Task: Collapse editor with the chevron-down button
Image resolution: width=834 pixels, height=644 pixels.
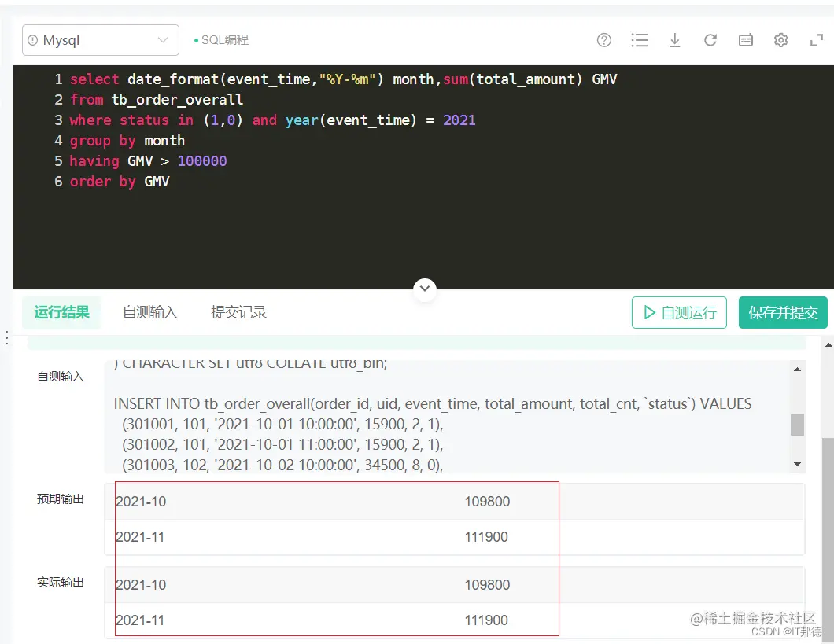Action: point(424,289)
